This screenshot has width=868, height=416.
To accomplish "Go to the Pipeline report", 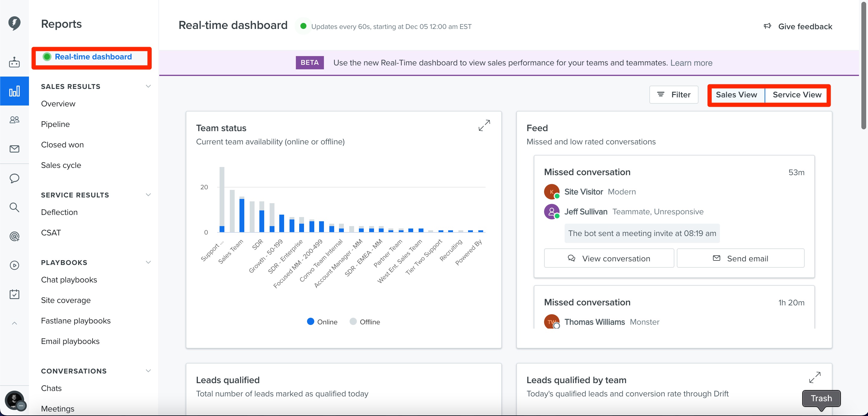I will [x=55, y=124].
